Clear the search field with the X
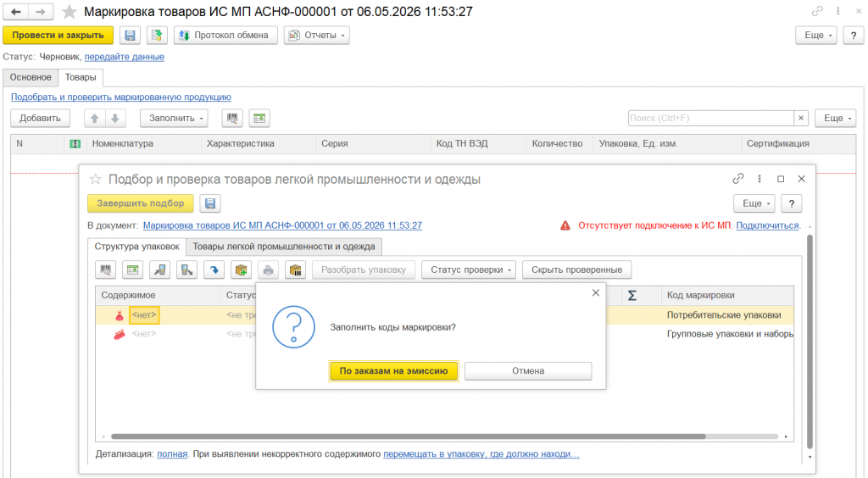 coord(801,119)
